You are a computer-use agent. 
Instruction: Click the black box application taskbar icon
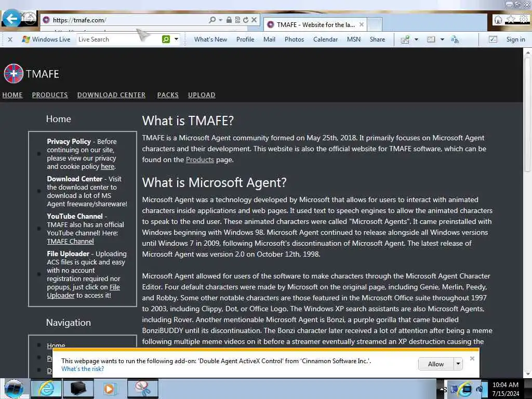coord(77,389)
